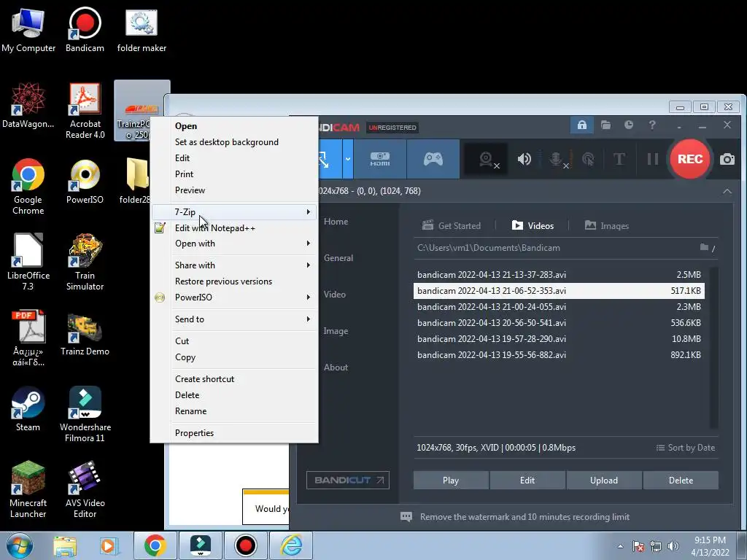Open the output folder icon in title bar
Viewport: 747px width, 560px height.
point(605,125)
